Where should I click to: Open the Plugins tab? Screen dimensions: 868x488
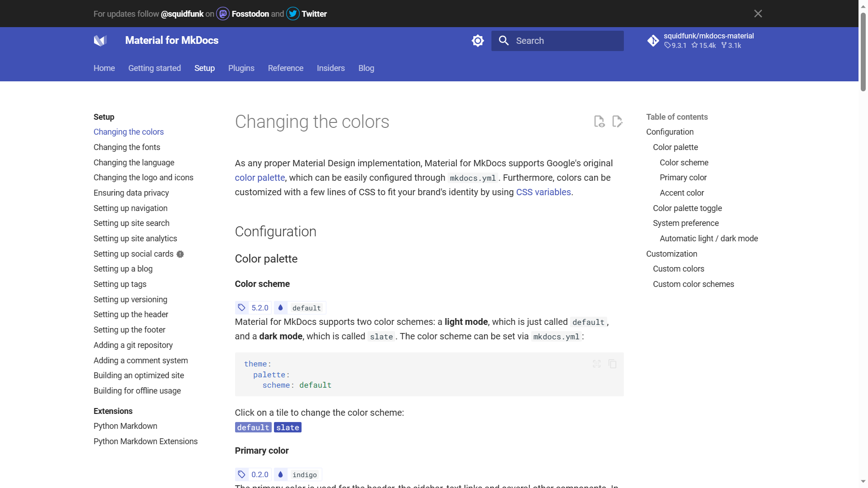241,68
